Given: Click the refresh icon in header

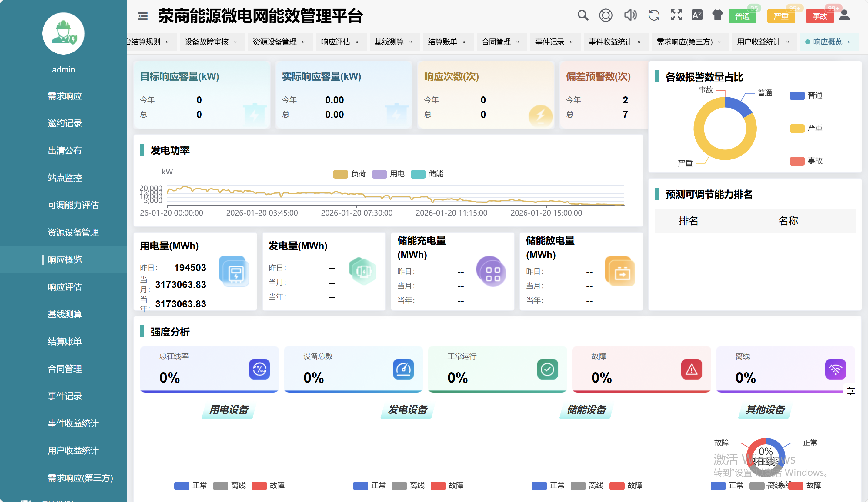Looking at the screenshot, I should point(653,15).
